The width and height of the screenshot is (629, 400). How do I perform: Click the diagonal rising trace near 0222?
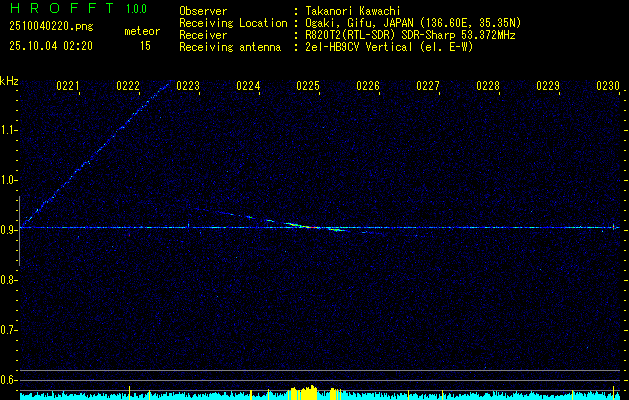96,154
